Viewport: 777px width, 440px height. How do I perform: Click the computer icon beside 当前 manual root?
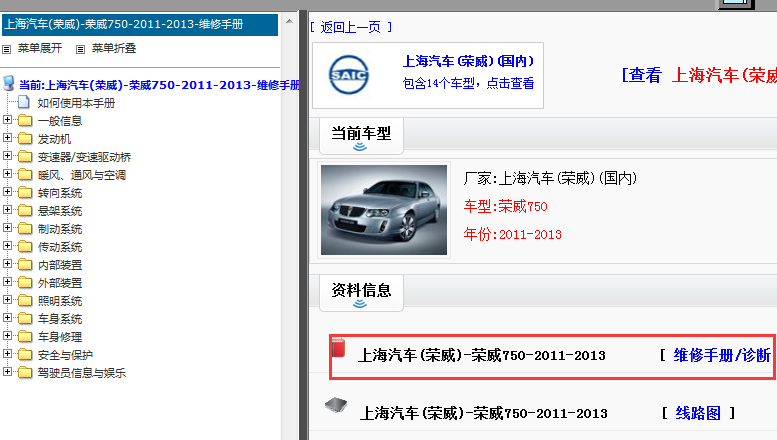(x=8, y=83)
